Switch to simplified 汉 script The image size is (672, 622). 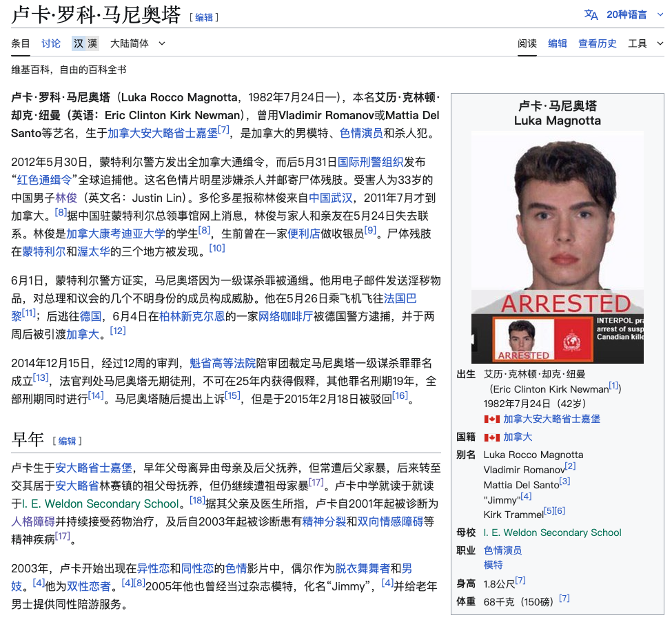[79, 43]
